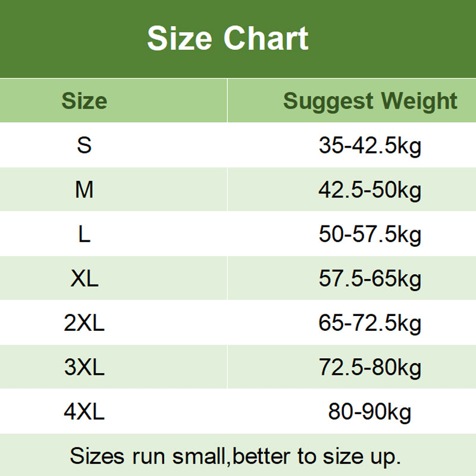The width and height of the screenshot is (476, 476).
Task: Select the S size cell
Action: tap(84, 145)
